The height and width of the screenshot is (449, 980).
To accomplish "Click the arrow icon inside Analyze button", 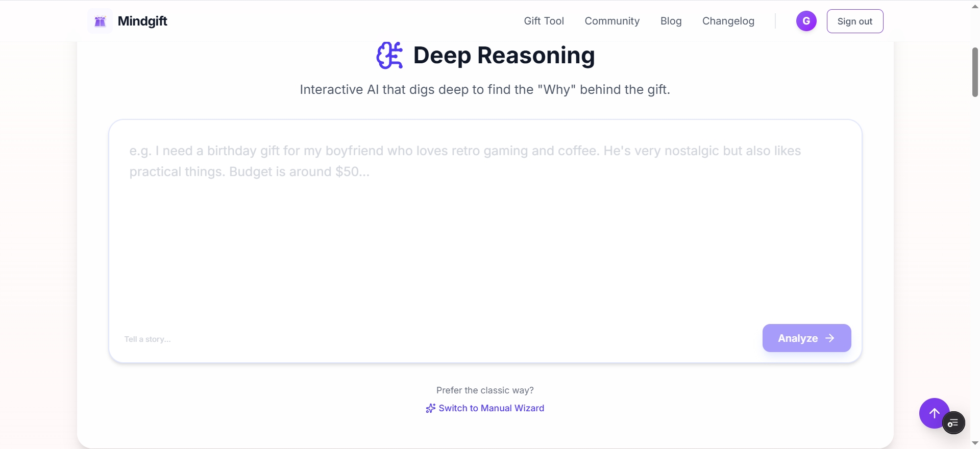I will click(x=830, y=338).
